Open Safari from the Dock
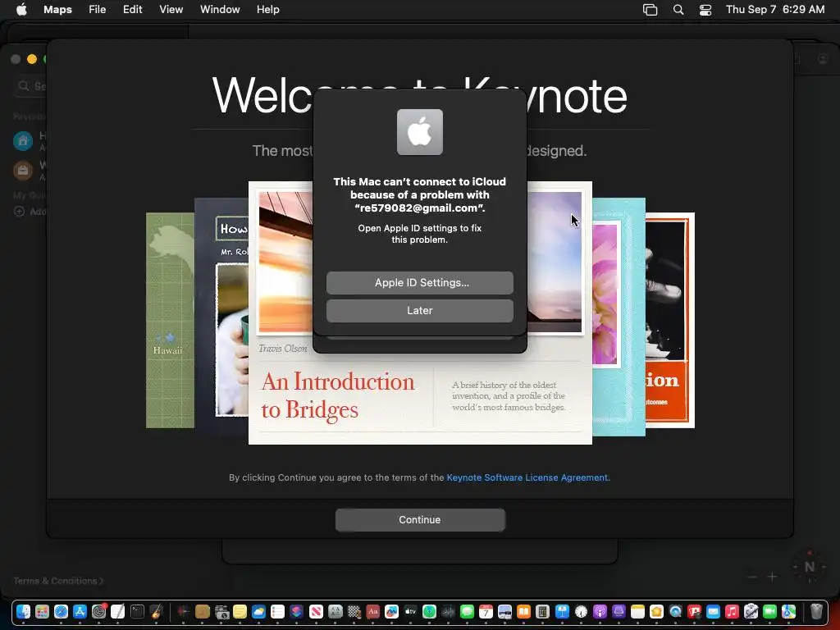 point(61,611)
